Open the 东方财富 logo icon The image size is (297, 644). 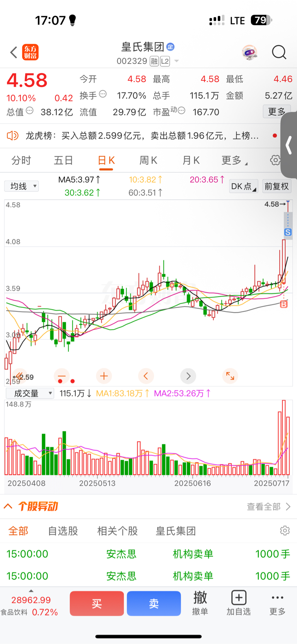(30, 52)
